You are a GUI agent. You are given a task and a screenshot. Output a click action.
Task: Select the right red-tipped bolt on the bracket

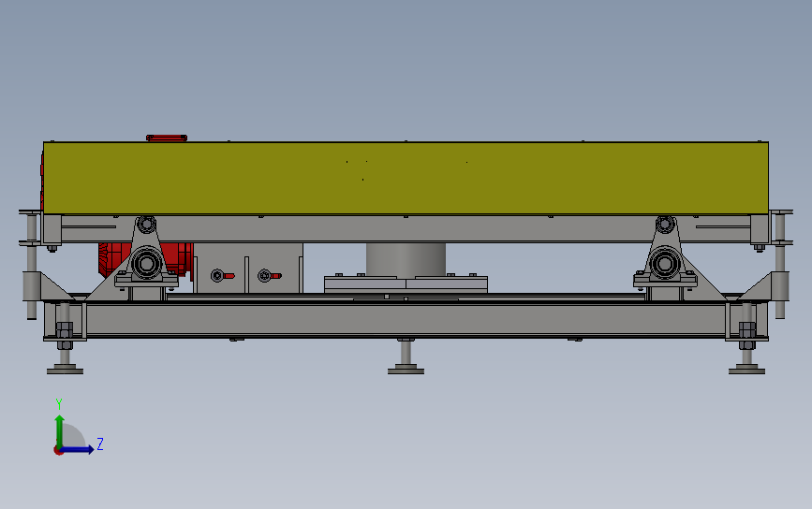tap(270, 276)
